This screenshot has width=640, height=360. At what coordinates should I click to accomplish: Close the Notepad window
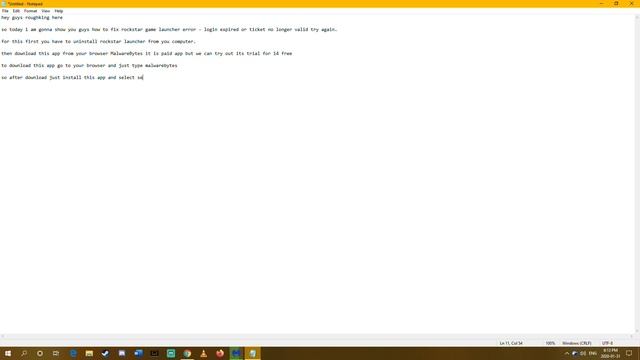631,4
